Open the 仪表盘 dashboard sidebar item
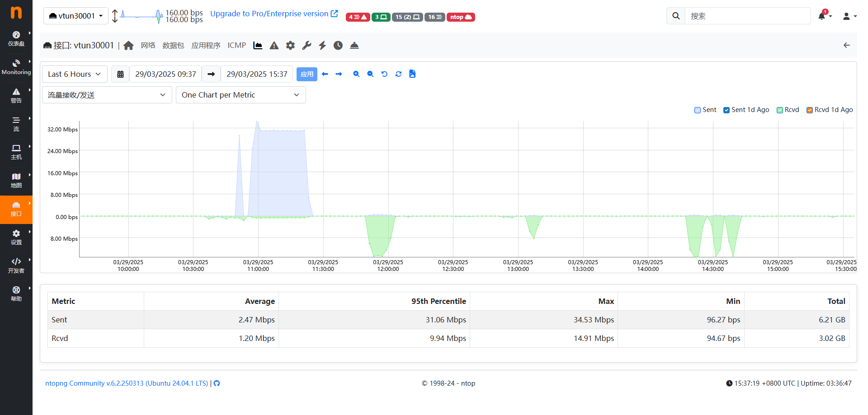 point(16,39)
